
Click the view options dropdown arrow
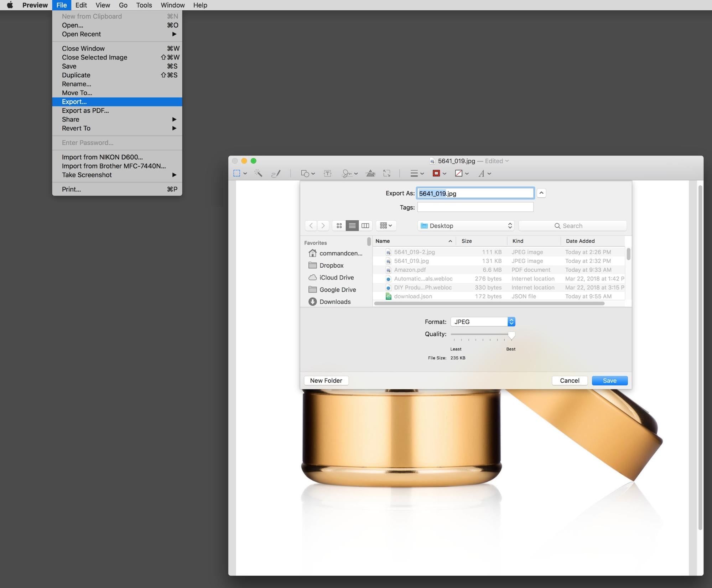(x=390, y=225)
